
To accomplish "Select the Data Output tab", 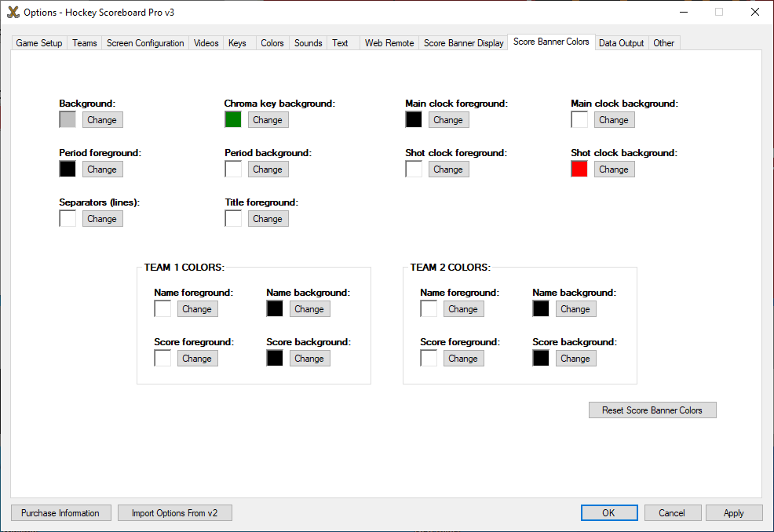I will (621, 43).
